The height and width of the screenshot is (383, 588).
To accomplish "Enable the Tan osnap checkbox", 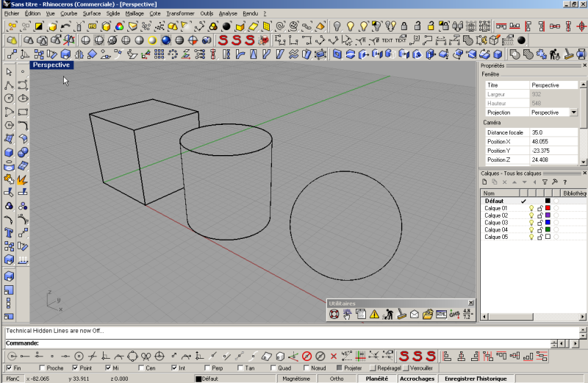I will tap(240, 368).
